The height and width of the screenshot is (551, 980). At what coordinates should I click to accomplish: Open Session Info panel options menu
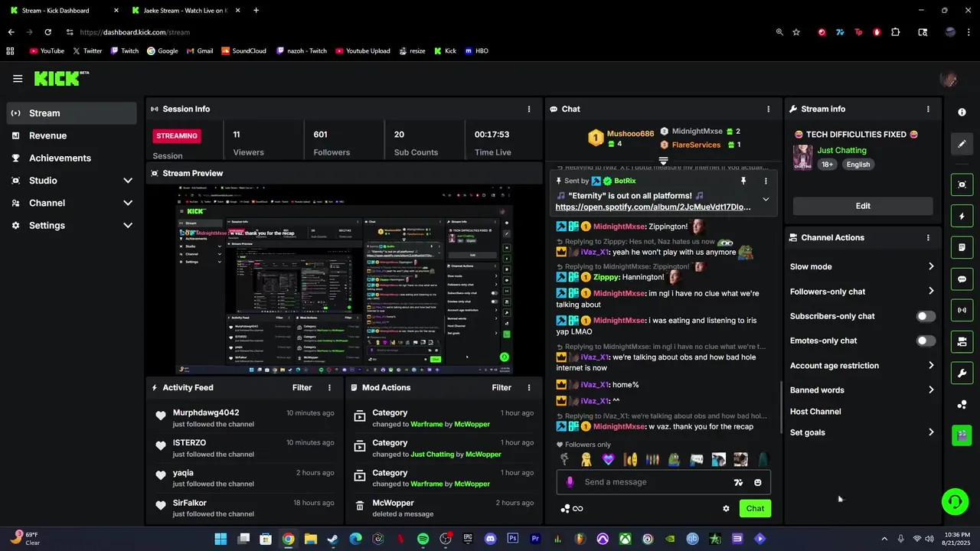pos(528,109)
